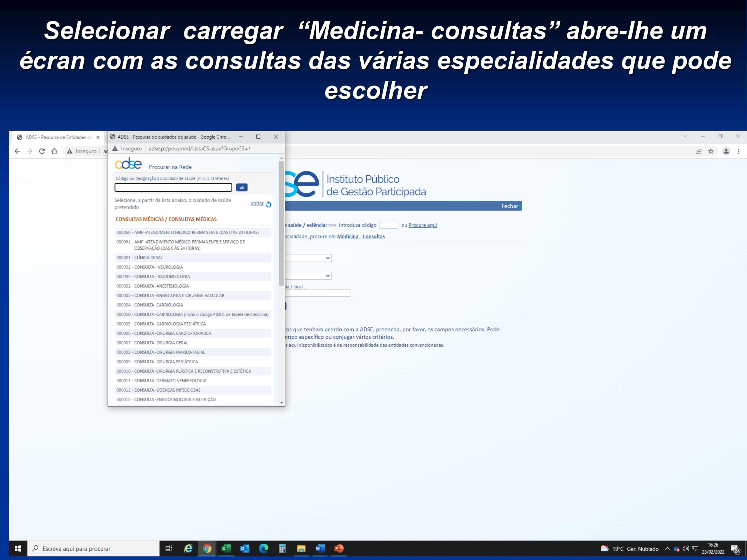This screenshot has width=747, height=560.
Task: Reload the page in main Chrome window
Action: [42, 151]
